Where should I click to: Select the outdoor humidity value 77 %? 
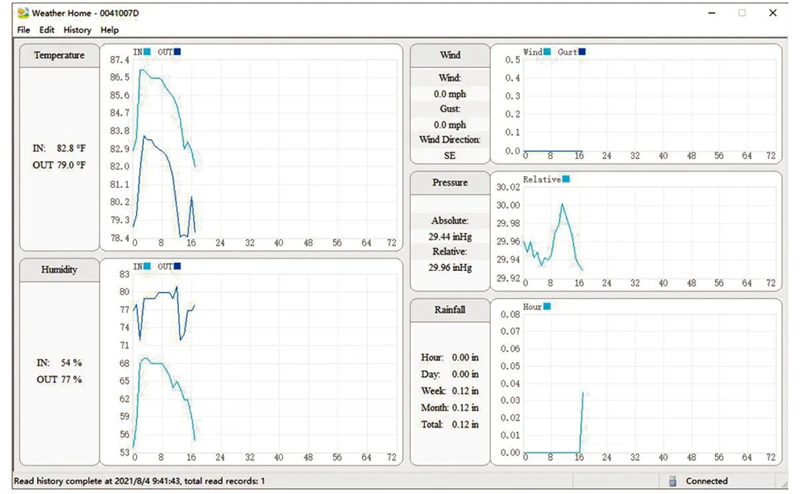click(x=71, y=380)
